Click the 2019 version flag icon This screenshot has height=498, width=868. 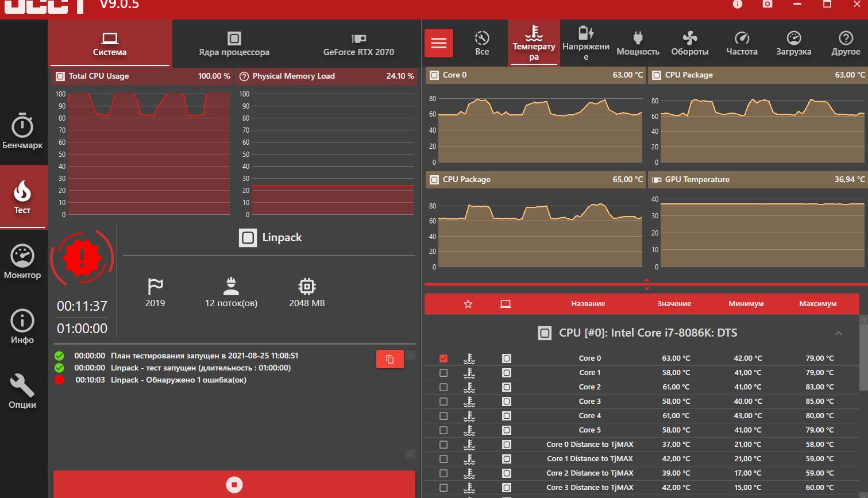[155, 286]
